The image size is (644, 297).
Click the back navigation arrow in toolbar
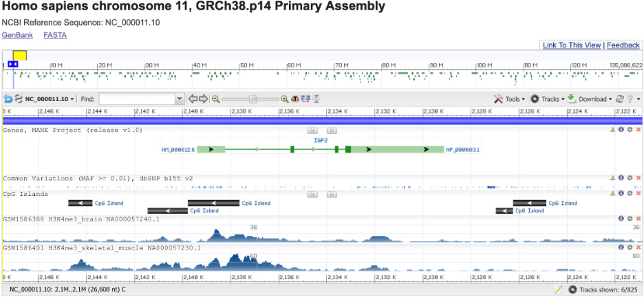pos(8,99)
